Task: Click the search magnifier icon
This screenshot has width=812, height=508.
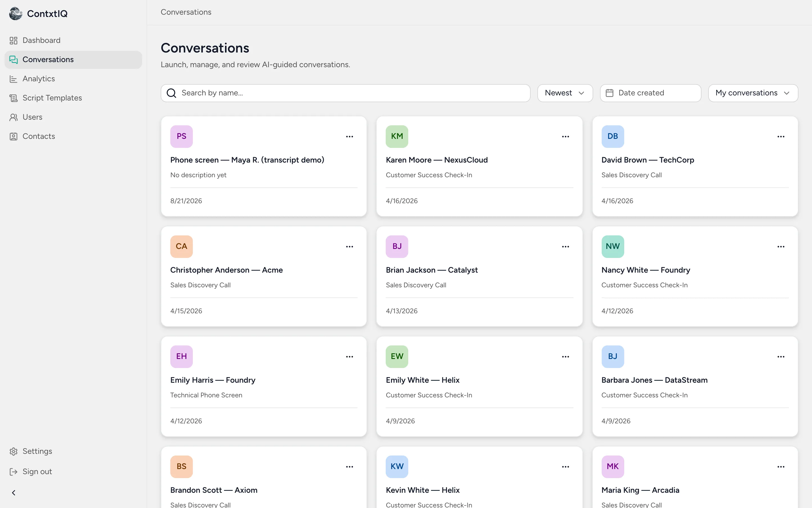Action: click(171, 93)
